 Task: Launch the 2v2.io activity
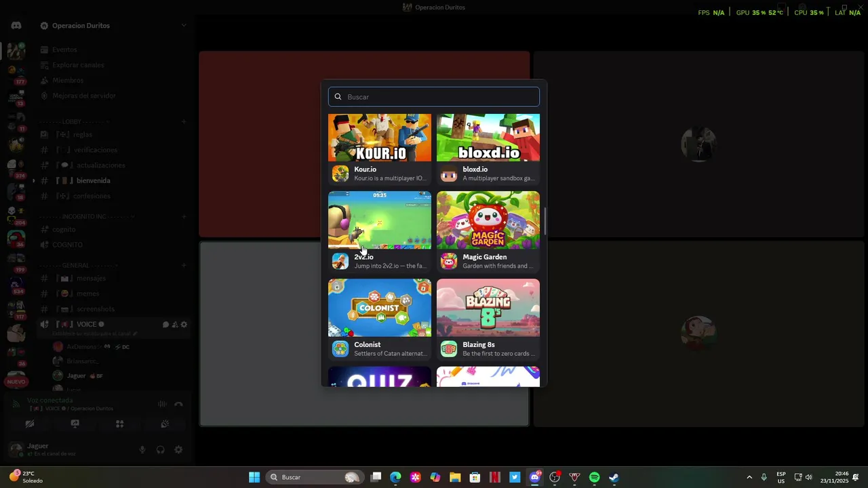[380, 232]
